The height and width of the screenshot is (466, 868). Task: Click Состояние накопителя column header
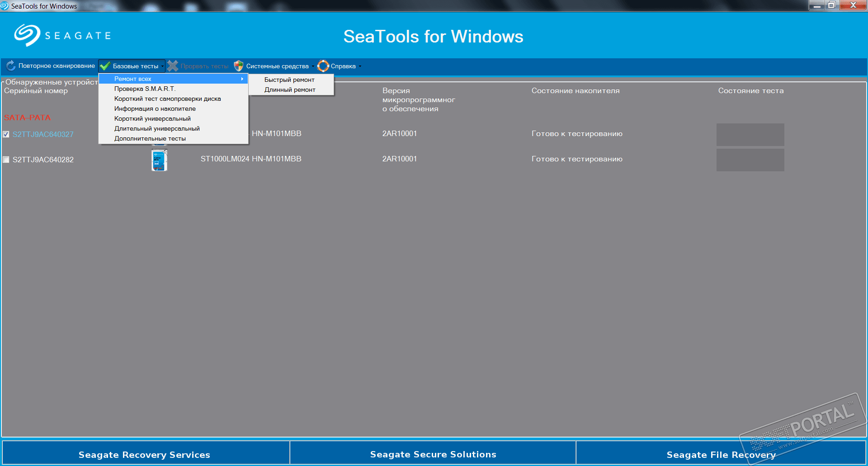coord(576,90)
